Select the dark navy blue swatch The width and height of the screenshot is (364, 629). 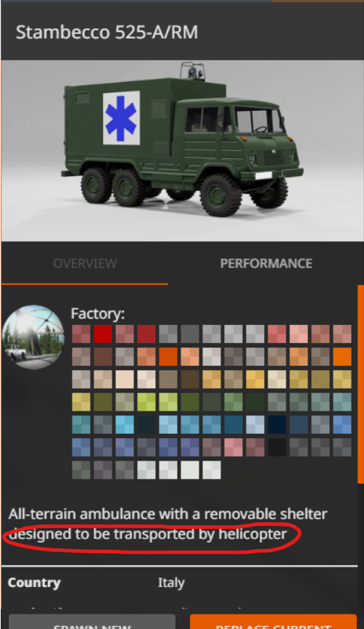[277, 424]
